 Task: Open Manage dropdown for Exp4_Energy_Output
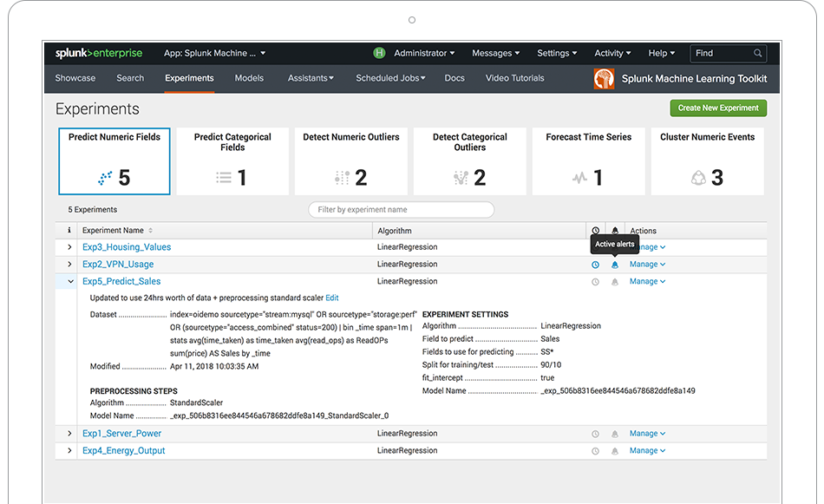pyautogui.click(x=647, y=451)
